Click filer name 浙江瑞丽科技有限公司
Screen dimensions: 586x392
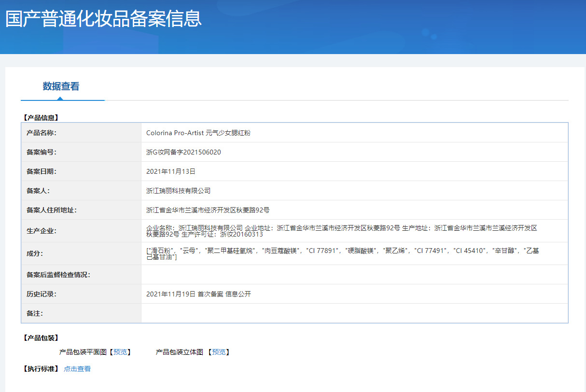pos(178,191)
